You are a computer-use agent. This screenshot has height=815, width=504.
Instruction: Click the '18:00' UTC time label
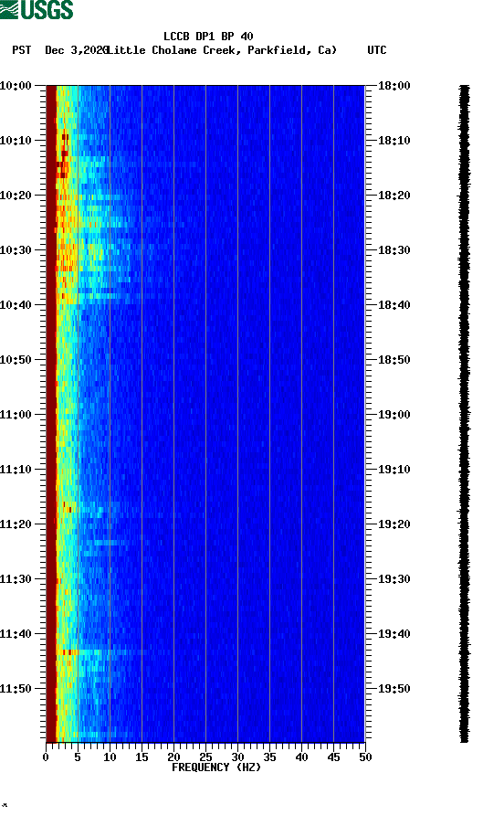(394, 86)
